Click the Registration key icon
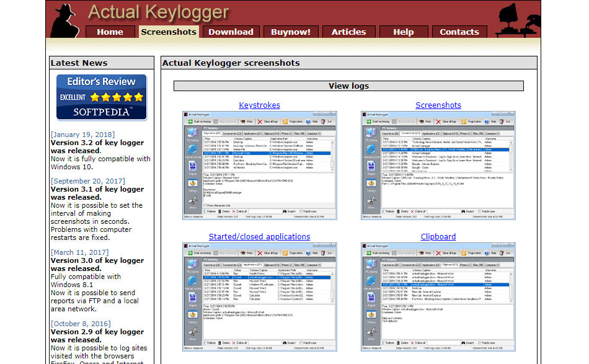This screenshot has height=364, width=589. [x=285, y=121]
